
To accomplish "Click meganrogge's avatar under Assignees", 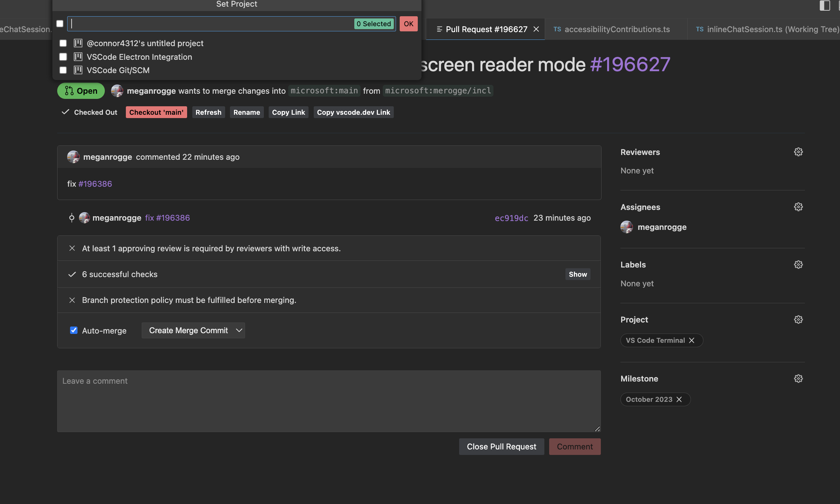I will click(x=626, y=227).
